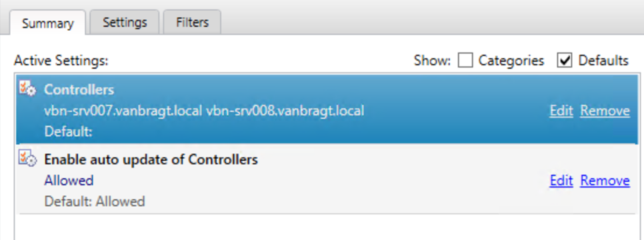Switch to the Settings tab
The height and width of the screenshot is (240, 644).
click(125, 22)
